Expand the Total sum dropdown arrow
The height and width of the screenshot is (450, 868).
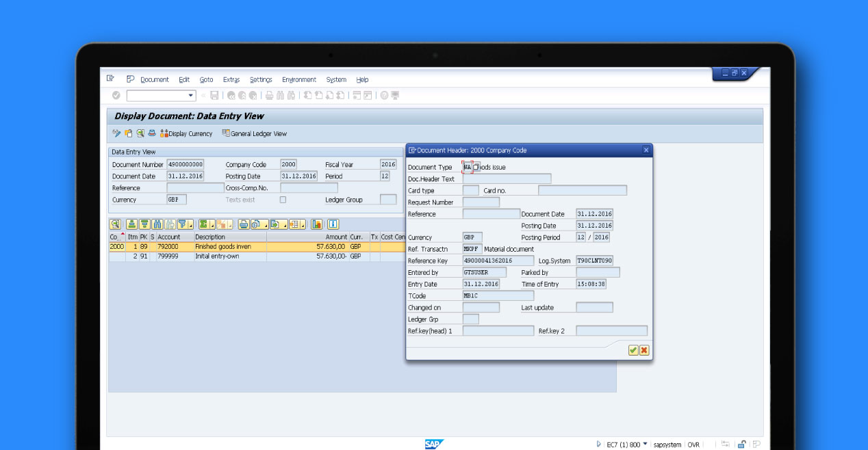[x=213, y=225]
